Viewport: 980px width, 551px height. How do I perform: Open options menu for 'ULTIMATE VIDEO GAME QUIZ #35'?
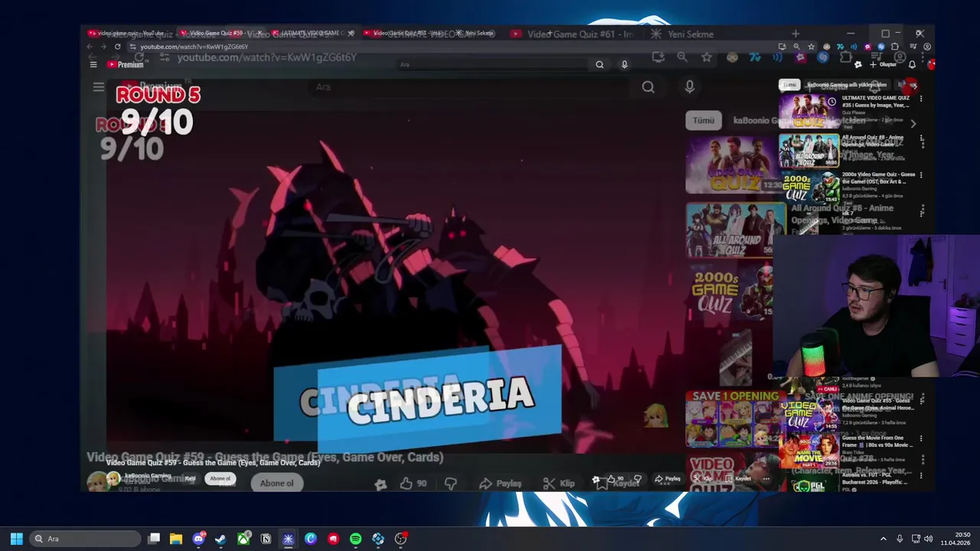[921, 99]
